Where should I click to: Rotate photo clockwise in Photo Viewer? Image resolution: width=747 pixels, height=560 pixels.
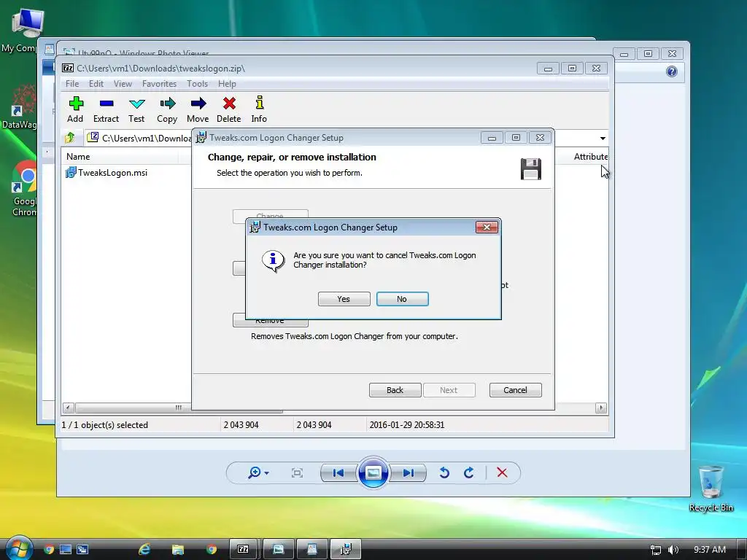tap(469, 472)
